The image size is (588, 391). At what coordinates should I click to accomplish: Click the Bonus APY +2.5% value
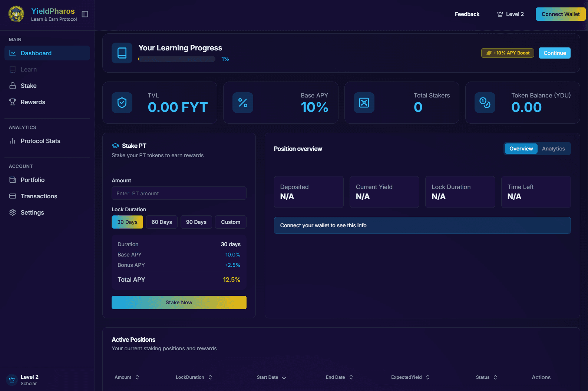pyautogui.click(x=232, y=265)
